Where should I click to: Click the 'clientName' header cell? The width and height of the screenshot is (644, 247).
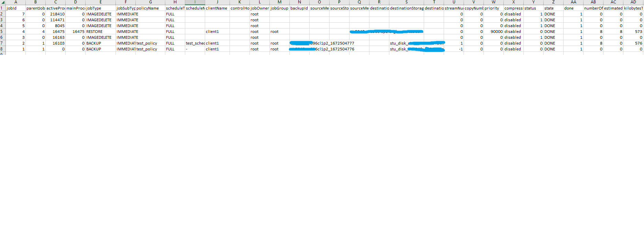(x=217, y=8)
